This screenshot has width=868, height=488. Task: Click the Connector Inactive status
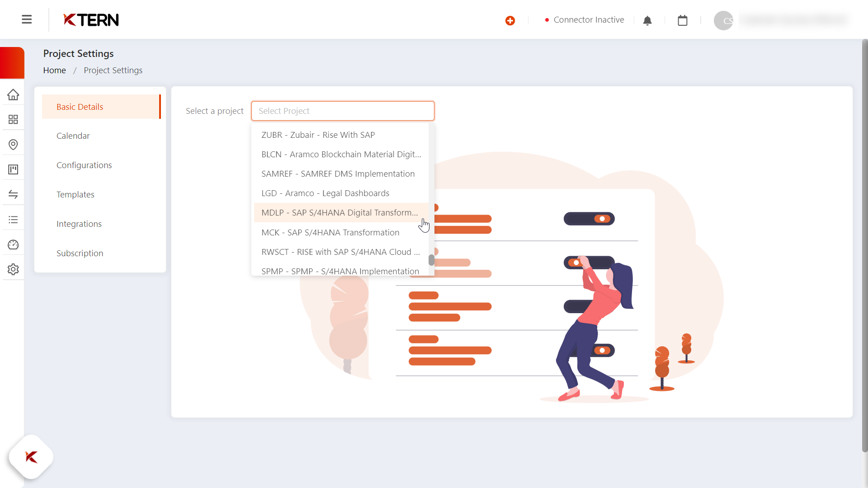pos(585,20)
